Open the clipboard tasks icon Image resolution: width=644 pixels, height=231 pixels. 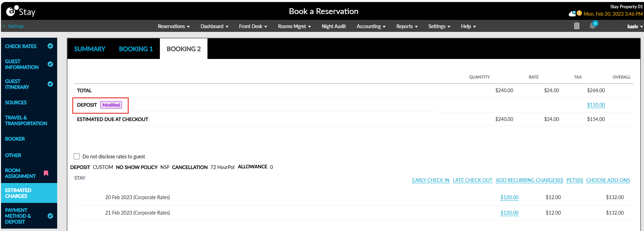coord(577,26)
